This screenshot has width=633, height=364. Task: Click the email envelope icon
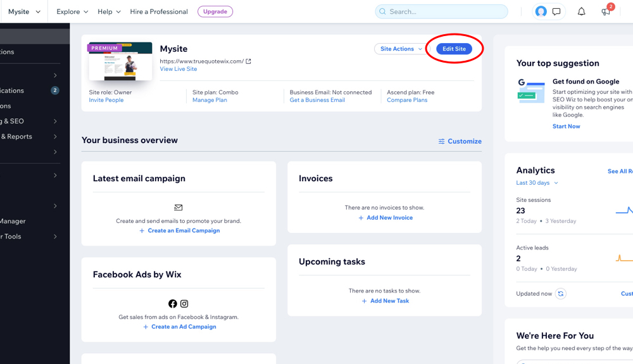178,208
